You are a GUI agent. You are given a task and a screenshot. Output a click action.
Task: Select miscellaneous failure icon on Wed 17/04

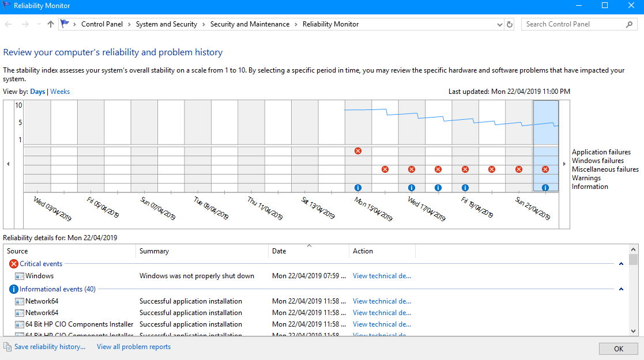pos(412,169)
